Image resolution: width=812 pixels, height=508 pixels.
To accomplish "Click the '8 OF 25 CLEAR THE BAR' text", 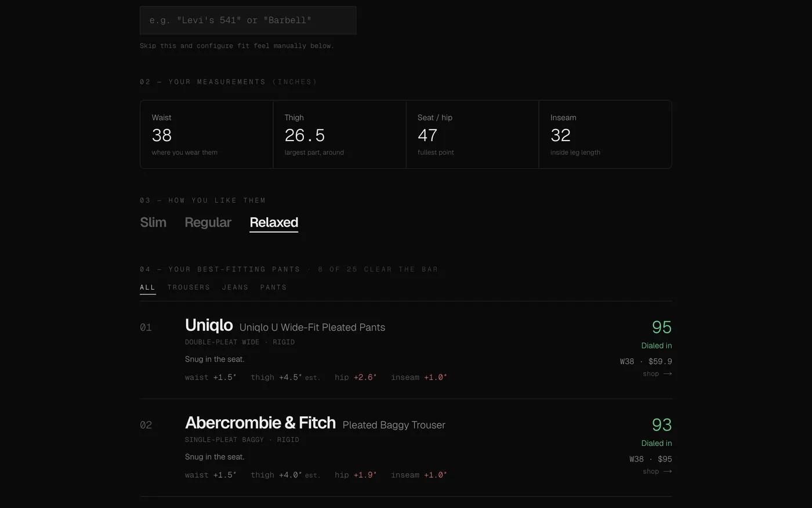I will pos(378,269).
